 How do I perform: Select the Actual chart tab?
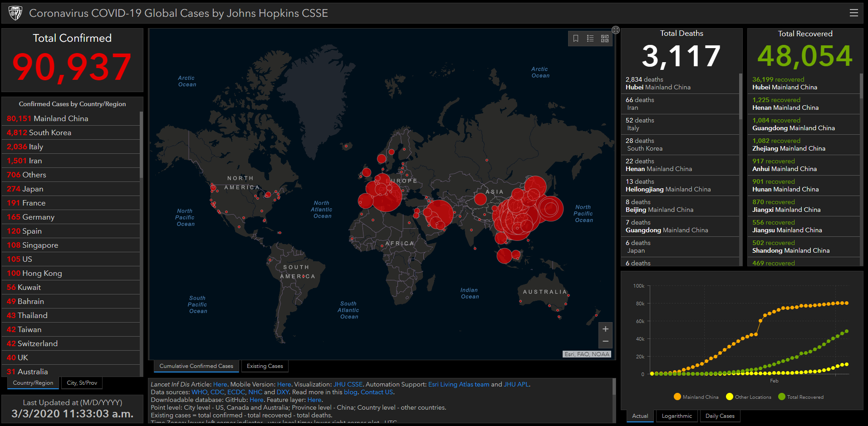(x=640, y=416)
